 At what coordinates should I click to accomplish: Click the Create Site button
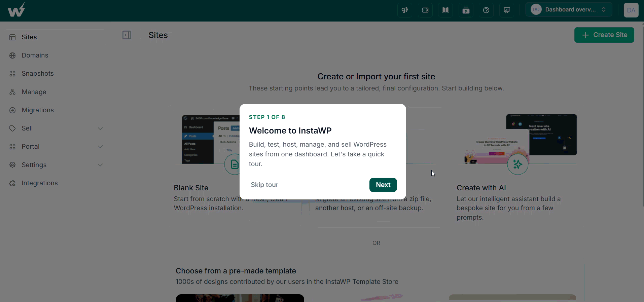pos(604,35)
